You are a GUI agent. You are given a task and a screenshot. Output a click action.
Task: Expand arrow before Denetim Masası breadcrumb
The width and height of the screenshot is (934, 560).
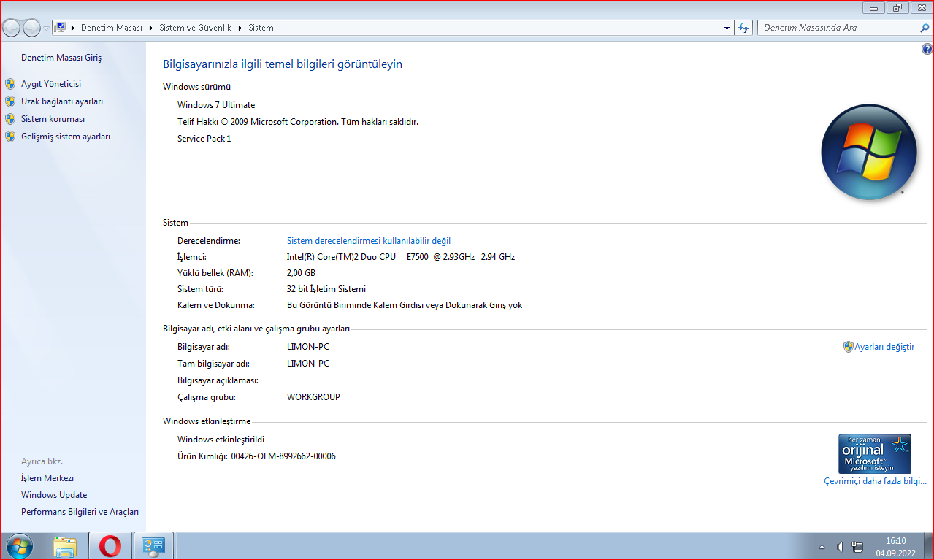tap(73, 28)
